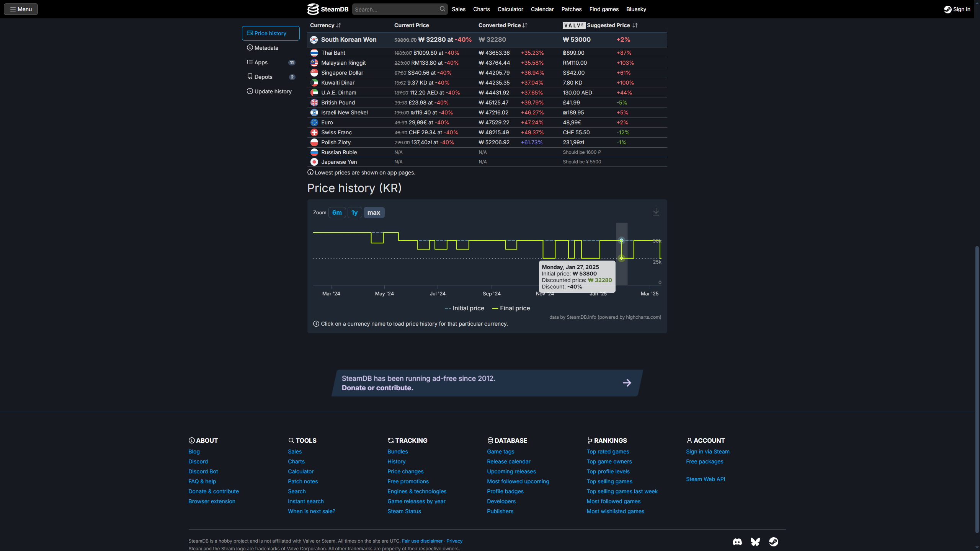
Task: Sort by Currency column arrows
Action: click(x=338, y=25)
